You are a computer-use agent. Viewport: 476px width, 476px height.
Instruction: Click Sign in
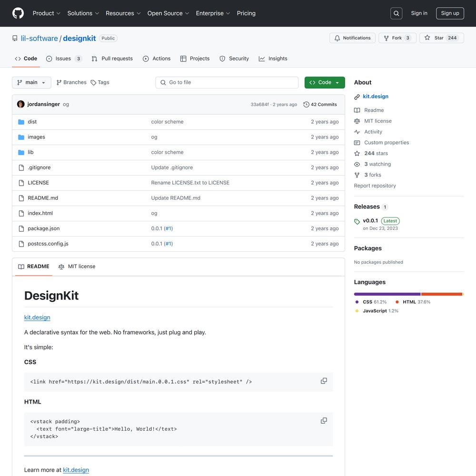[x=419, y=13]
